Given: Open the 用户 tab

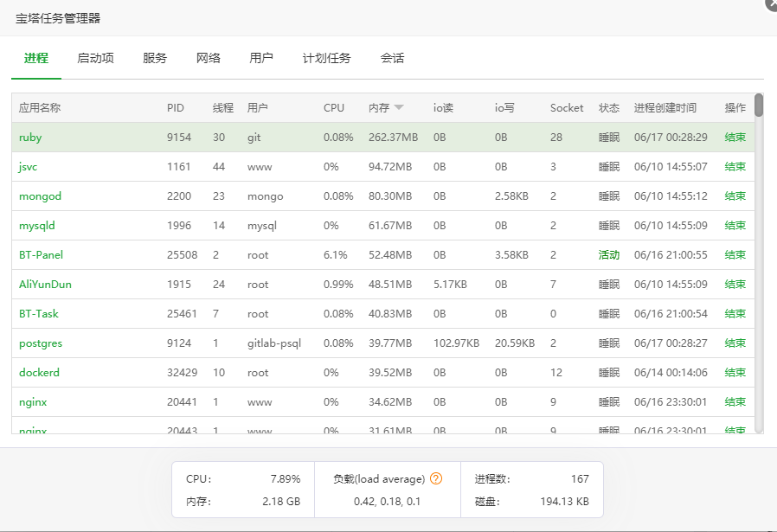Looking at the screenshot, I should coord(261,59).
